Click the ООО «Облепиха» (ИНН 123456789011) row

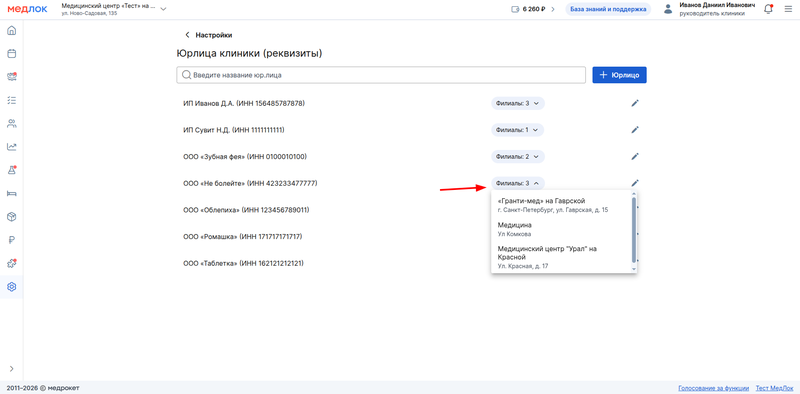click(246, 210)
